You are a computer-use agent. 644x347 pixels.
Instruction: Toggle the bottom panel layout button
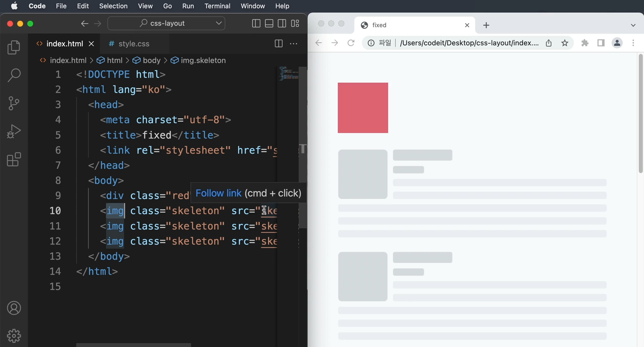click(269, 24)
